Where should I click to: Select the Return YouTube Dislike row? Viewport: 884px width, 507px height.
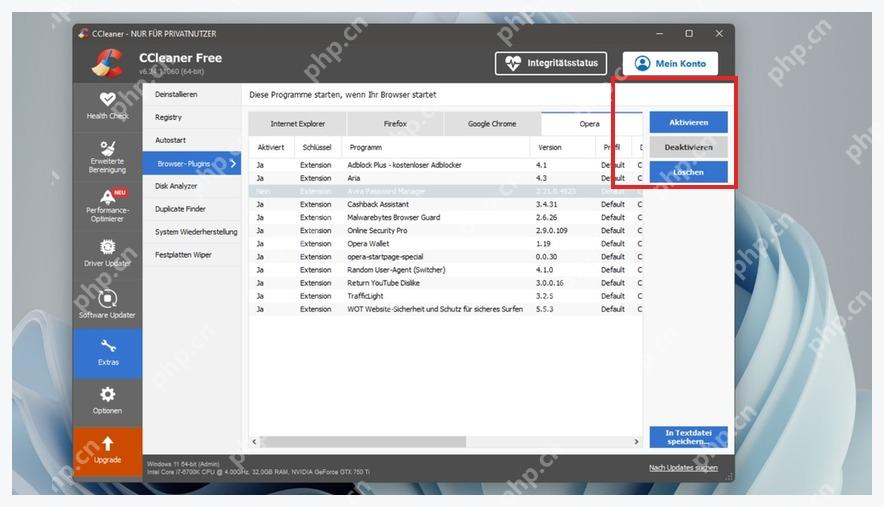point(445,283)
